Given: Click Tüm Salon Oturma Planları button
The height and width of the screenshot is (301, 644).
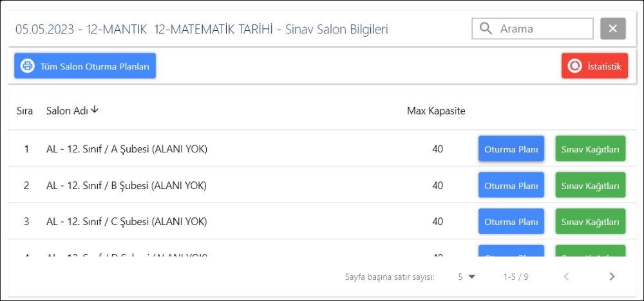Looking at the screenshot, I should (x=85, y=66).
